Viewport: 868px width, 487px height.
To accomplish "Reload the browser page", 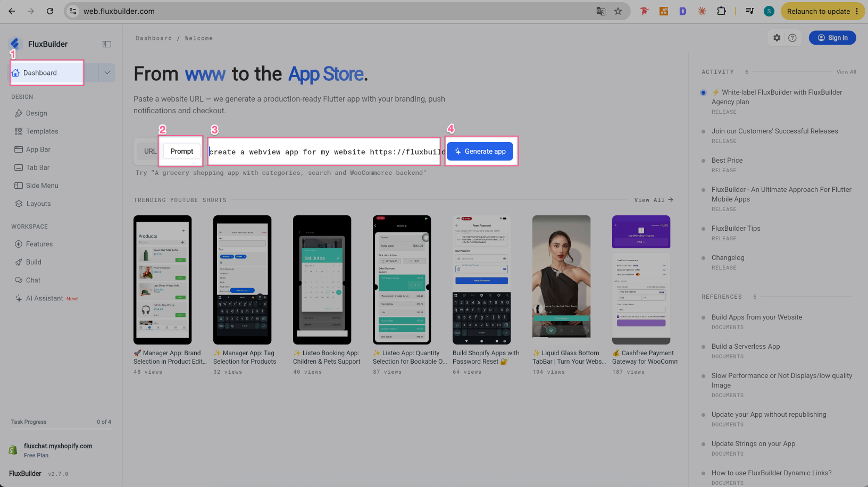I will pyautogui.click(x=50, y=11).
